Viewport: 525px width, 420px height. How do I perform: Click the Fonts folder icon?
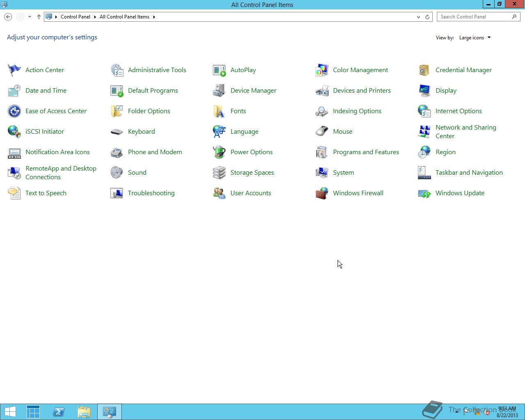coord(219,111)
